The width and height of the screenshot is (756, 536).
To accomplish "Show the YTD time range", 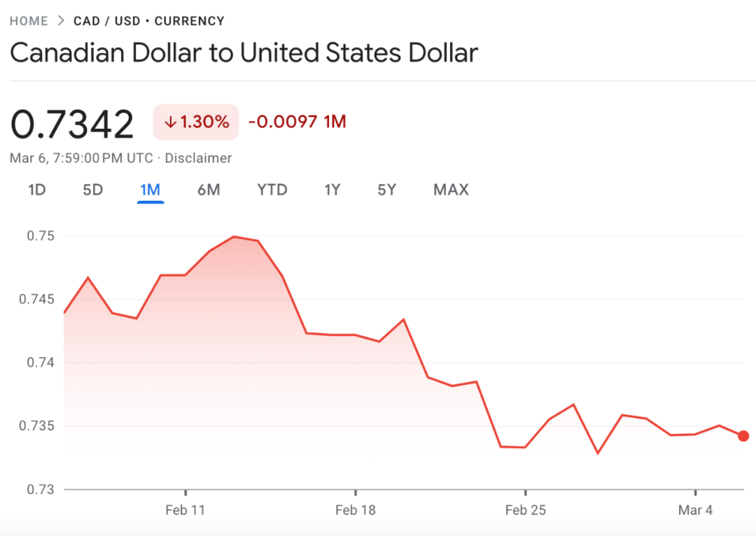I will (x=272, y=190).
